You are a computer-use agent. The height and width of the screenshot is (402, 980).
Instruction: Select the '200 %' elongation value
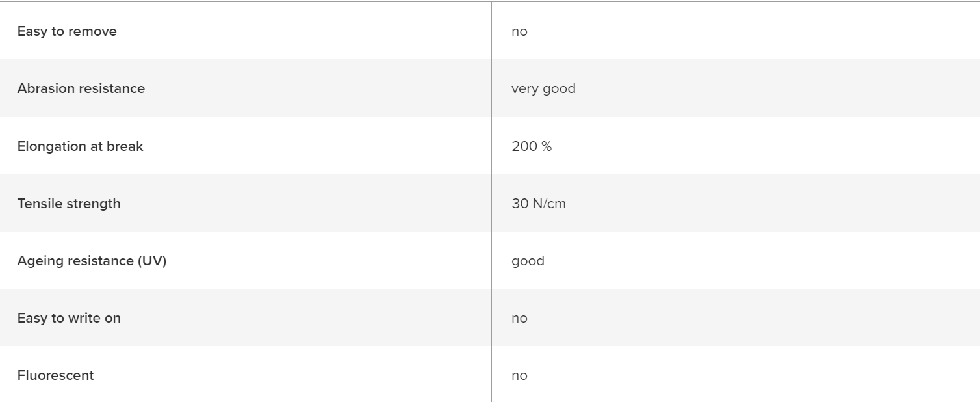click(x=532, y=146)
